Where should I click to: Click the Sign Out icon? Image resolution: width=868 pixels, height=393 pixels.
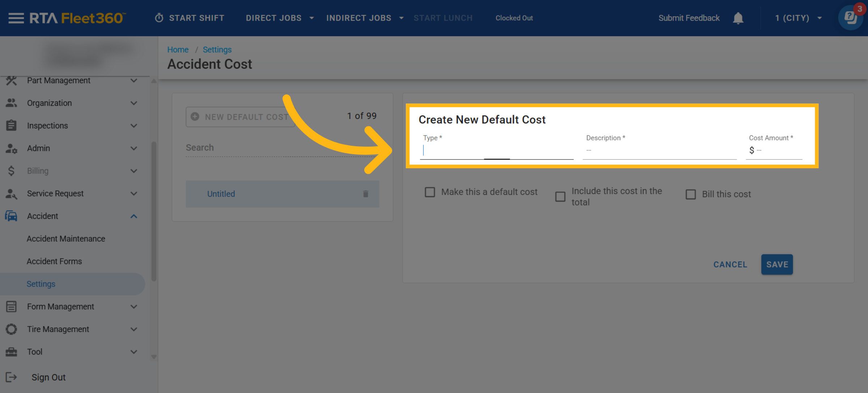click(11, 377)
